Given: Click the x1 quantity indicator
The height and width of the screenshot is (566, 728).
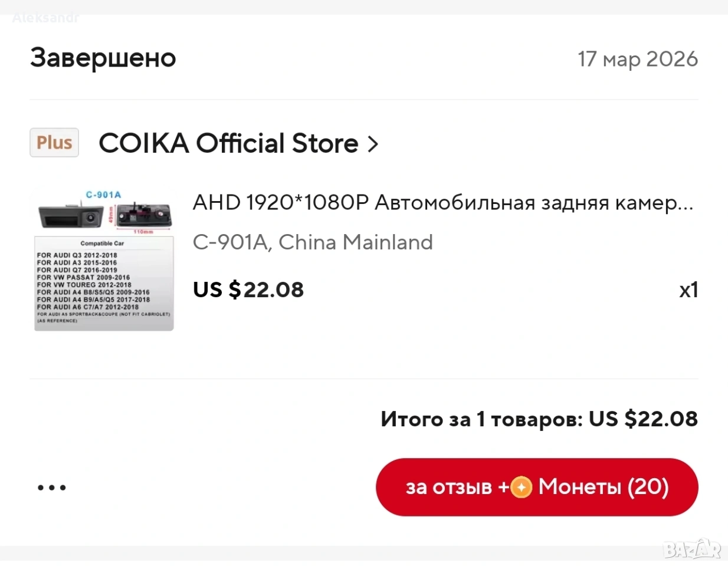Looking at the screenshot, I should (x=688, y=289).
